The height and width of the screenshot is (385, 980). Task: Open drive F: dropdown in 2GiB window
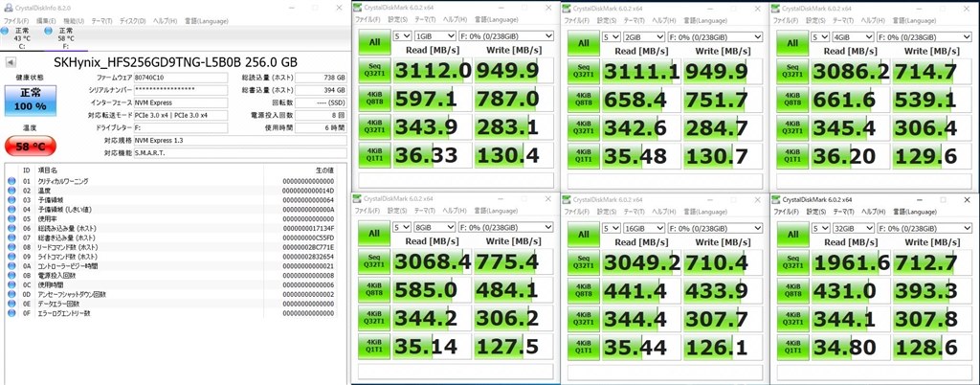click(x=715, y=36)
